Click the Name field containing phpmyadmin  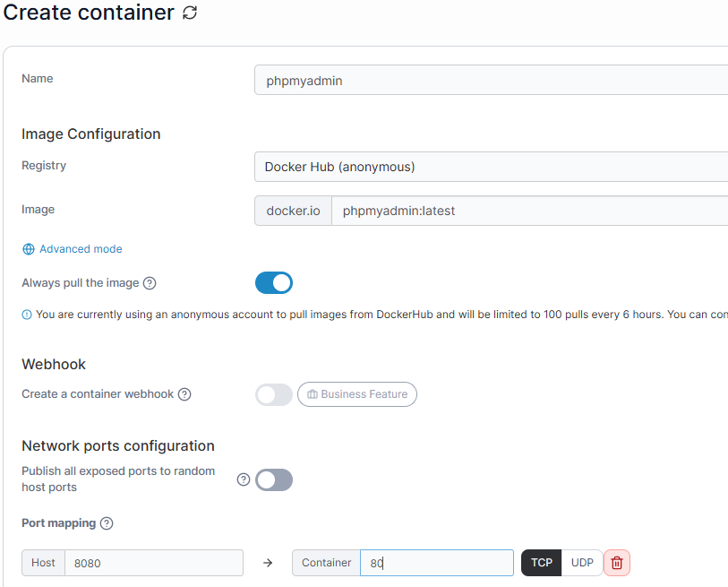pyautogui.click(x=491, y=81)
